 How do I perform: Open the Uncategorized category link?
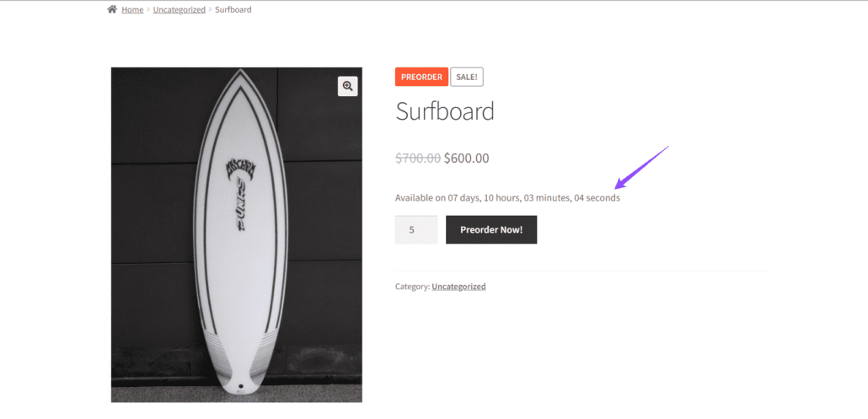point(458,286)
